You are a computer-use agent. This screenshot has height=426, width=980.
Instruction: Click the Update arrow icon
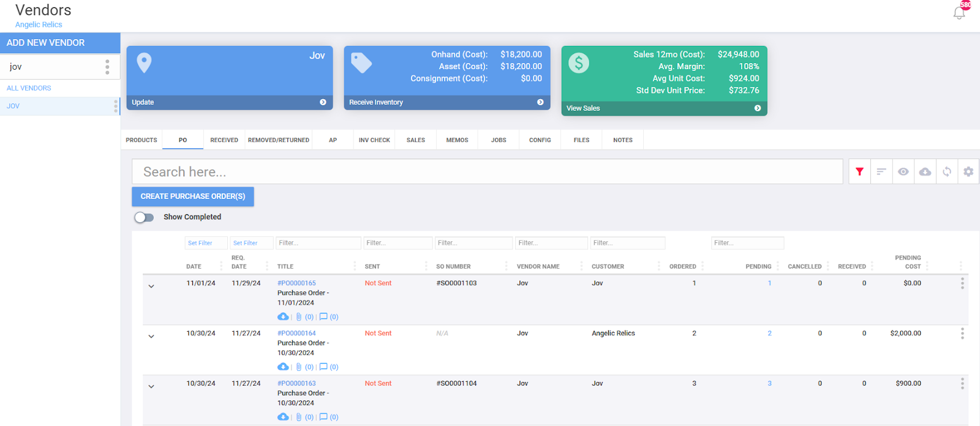click(x=323, y=102)
